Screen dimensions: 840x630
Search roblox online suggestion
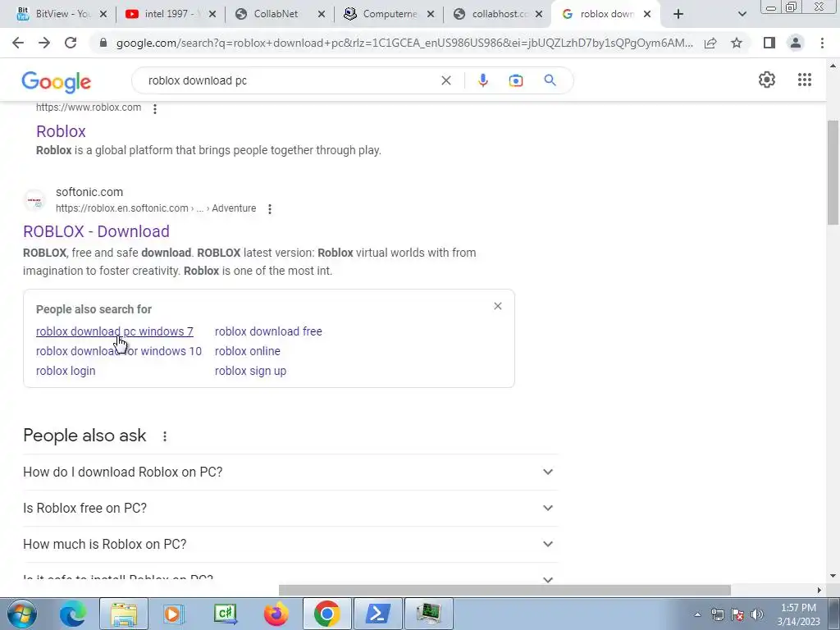click(248, 351)
